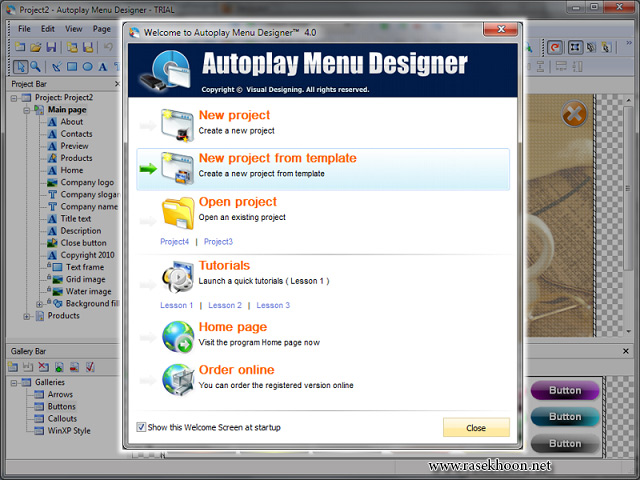Select Text frame in the project tree

(x=85, y=267)
